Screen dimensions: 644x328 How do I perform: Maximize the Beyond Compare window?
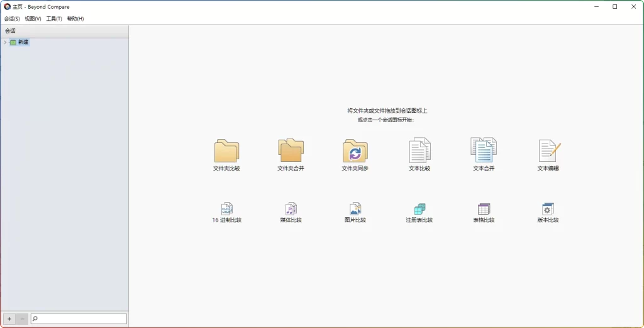click(x=615, y=6)
